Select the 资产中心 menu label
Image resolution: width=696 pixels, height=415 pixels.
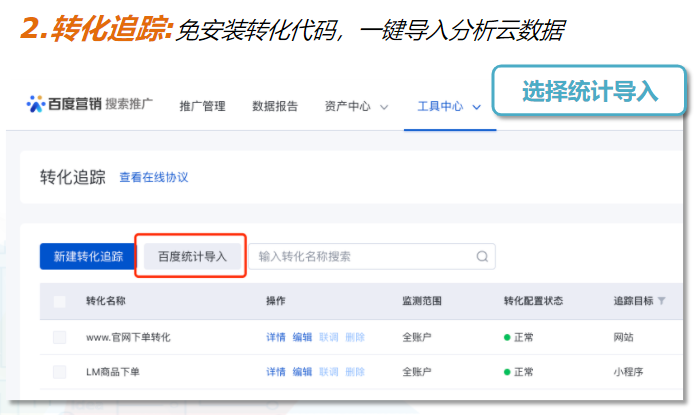click(347, 106)
